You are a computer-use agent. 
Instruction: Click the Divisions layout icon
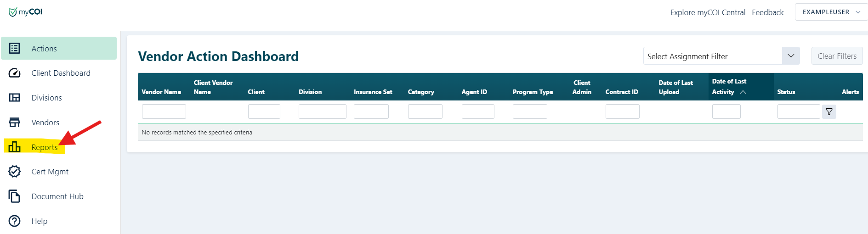click(15, 98)
